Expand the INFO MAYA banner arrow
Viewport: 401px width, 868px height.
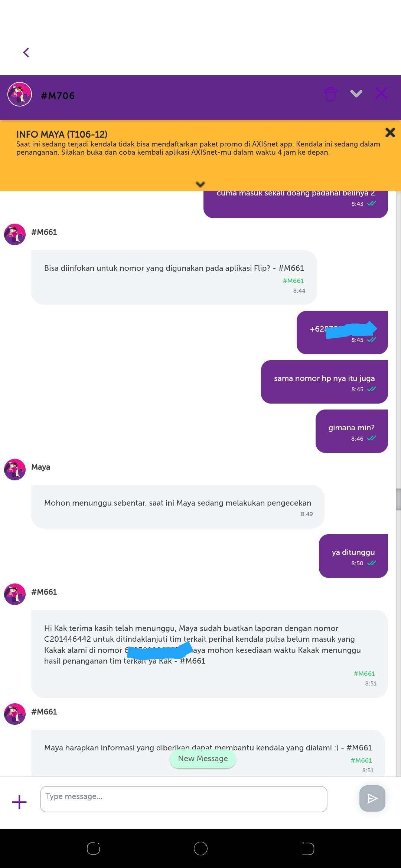pos(200,184)
